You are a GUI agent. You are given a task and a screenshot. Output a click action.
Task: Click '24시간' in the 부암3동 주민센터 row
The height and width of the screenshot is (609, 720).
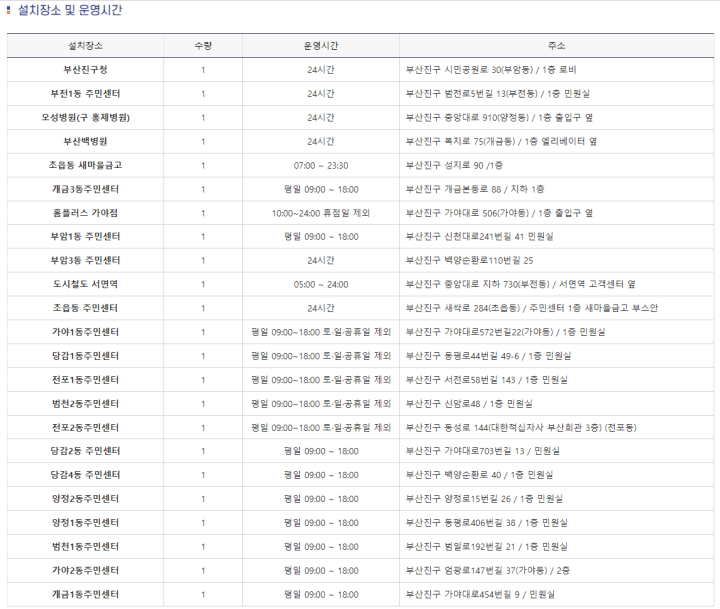(x=321, y=260)
